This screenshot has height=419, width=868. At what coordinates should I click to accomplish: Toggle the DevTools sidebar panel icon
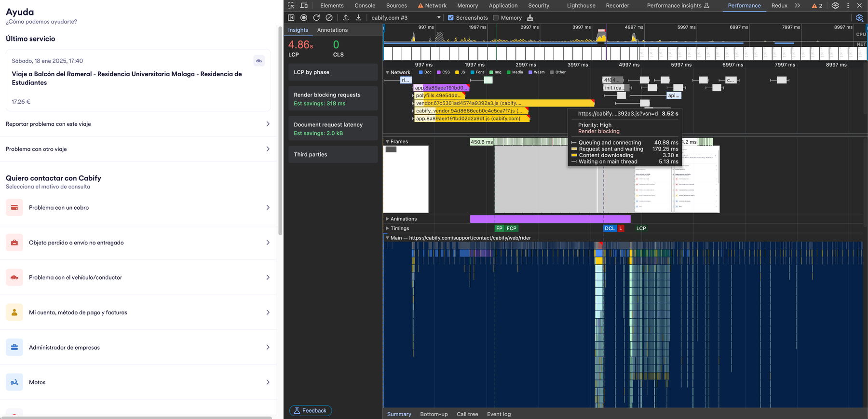tap(291, 18)
